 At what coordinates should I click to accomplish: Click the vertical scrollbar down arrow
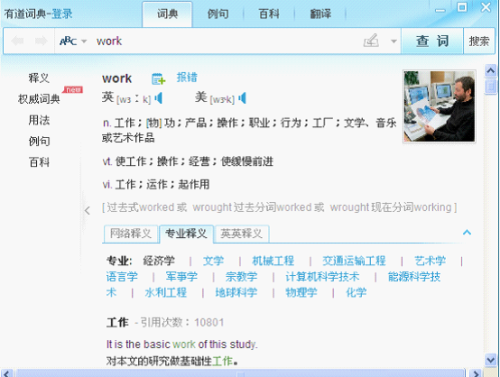490,360
